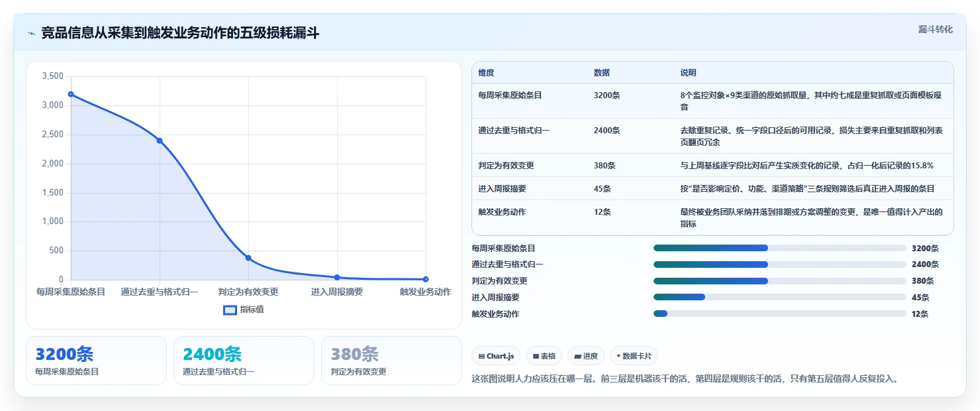Click the y-axis value 3,500
The width and height of the screenshot is (980, 411).
point(52,76)
